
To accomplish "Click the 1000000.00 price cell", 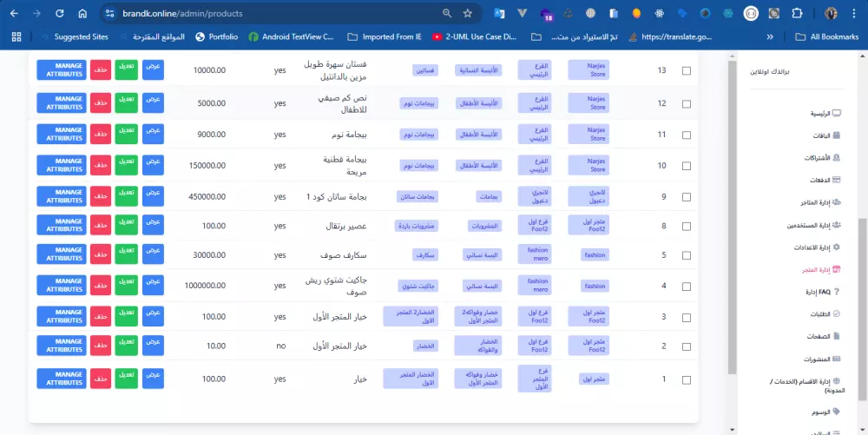I will point(205,286).
